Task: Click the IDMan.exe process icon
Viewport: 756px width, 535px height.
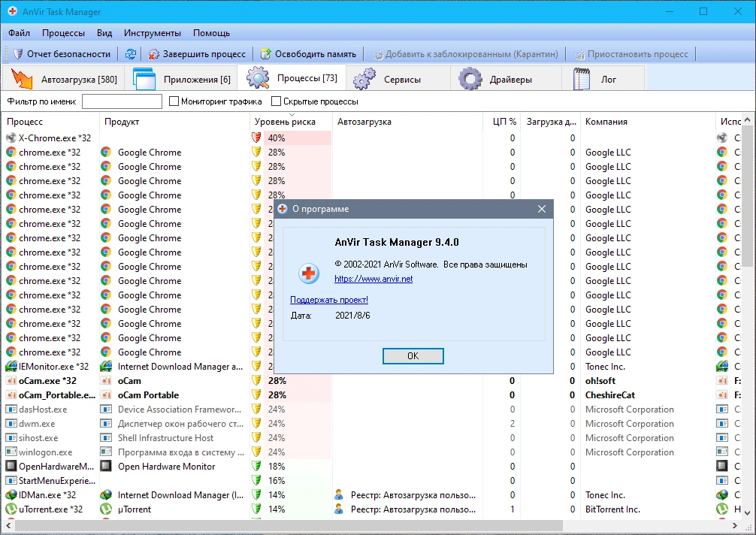Action: (11, 495)
